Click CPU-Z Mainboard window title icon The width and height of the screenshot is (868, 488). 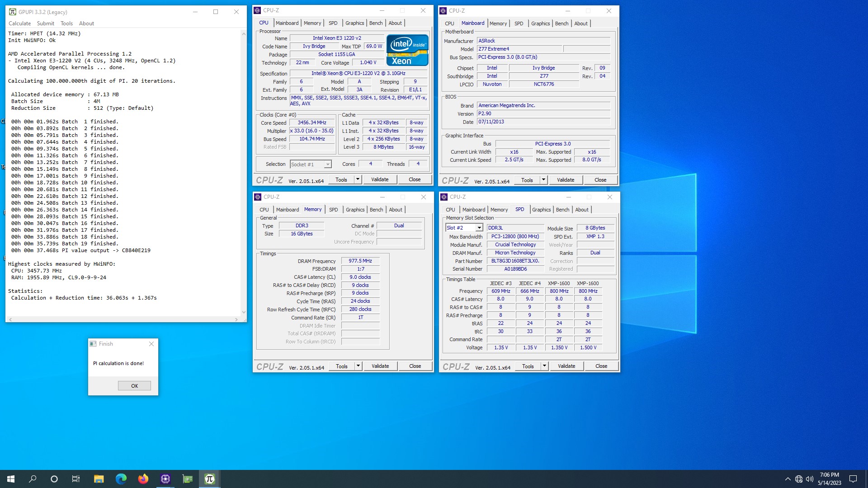click(443, 11)
